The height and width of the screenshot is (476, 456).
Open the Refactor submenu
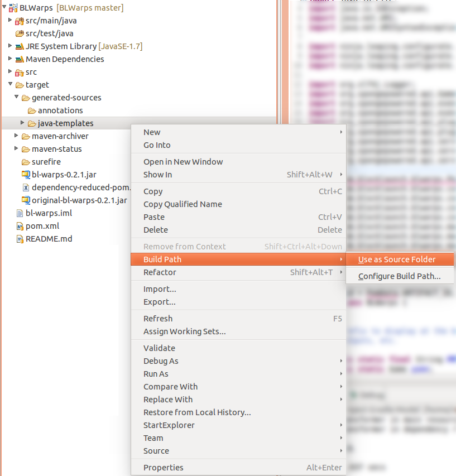click(x=238, y=272)
